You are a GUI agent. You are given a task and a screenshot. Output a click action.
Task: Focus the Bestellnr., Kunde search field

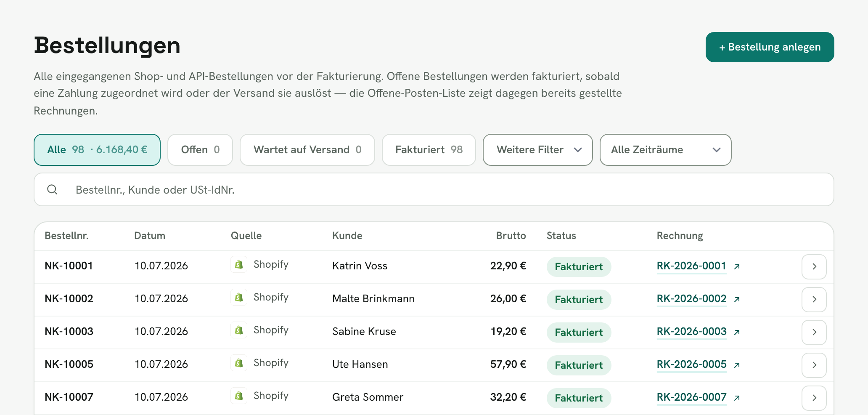click(x=434, y=189)
